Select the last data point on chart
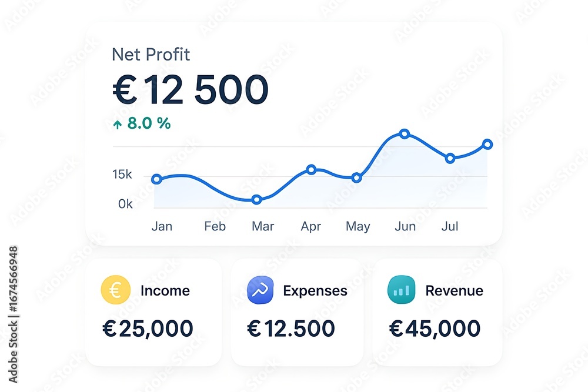This screenshot has height=392, width=588. 487,144
